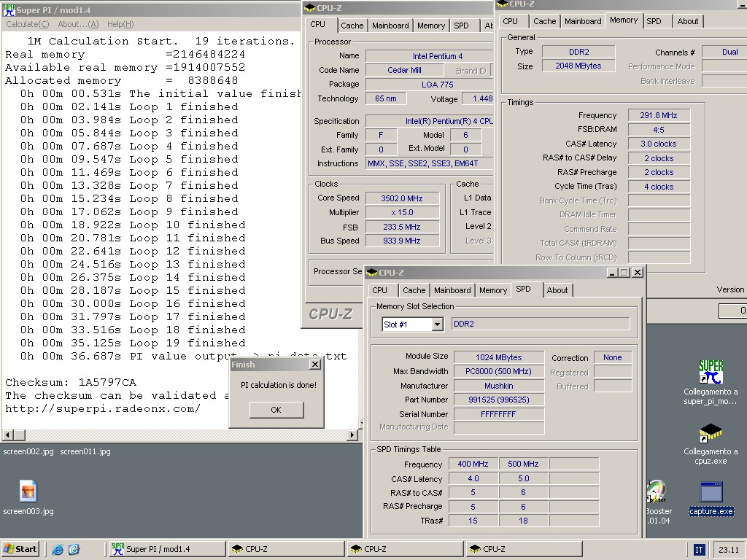Maximize the front CPU-Z SPD window
The image size is (747, 560).
[x=624, y=273]
